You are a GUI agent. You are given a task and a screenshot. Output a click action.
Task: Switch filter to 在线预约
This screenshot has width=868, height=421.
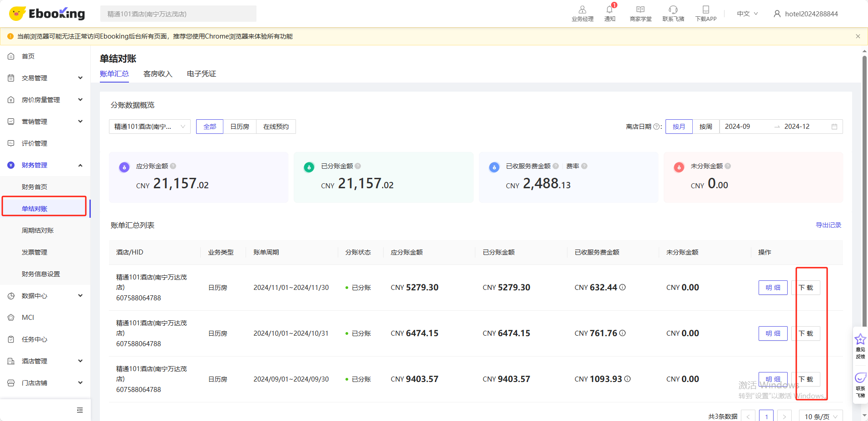(276, 127)
